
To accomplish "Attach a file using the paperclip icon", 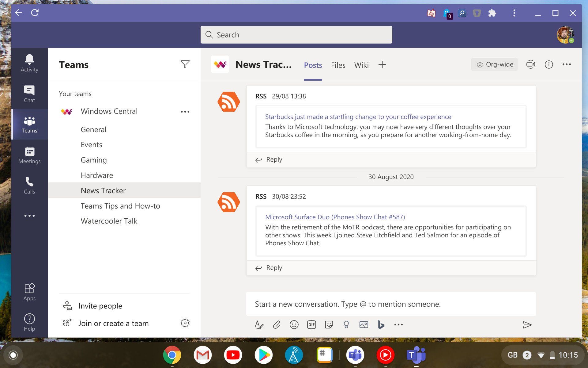I will pyautogui.click(x=277, y=324).
